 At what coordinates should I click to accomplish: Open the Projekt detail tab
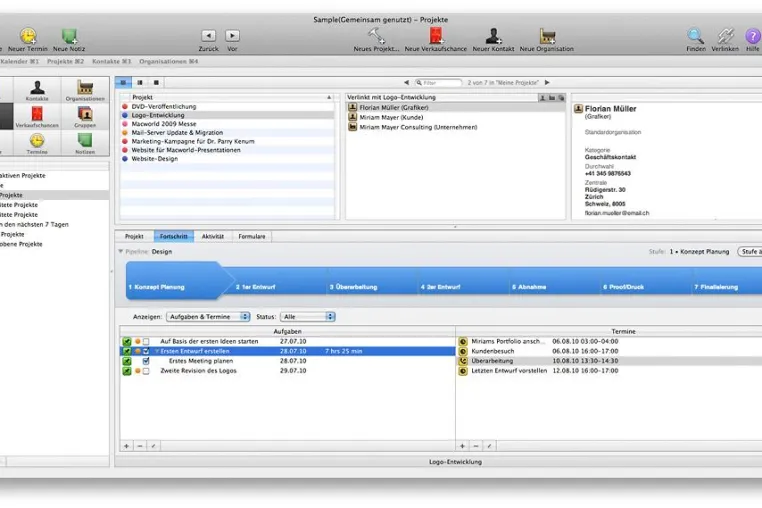(134, 236)
